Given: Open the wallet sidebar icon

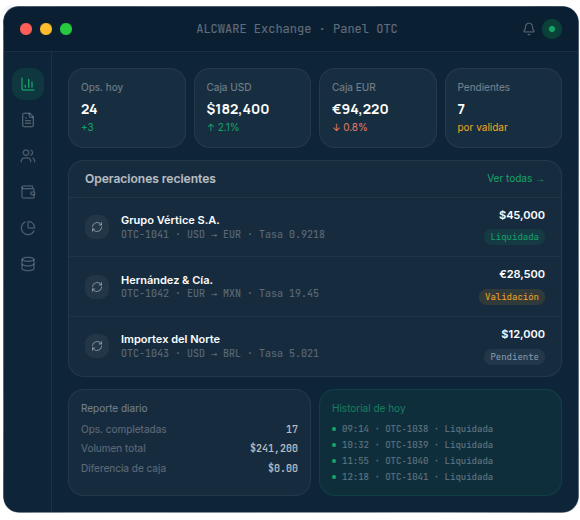Looking at the screenshot, I should pos(28,192).
